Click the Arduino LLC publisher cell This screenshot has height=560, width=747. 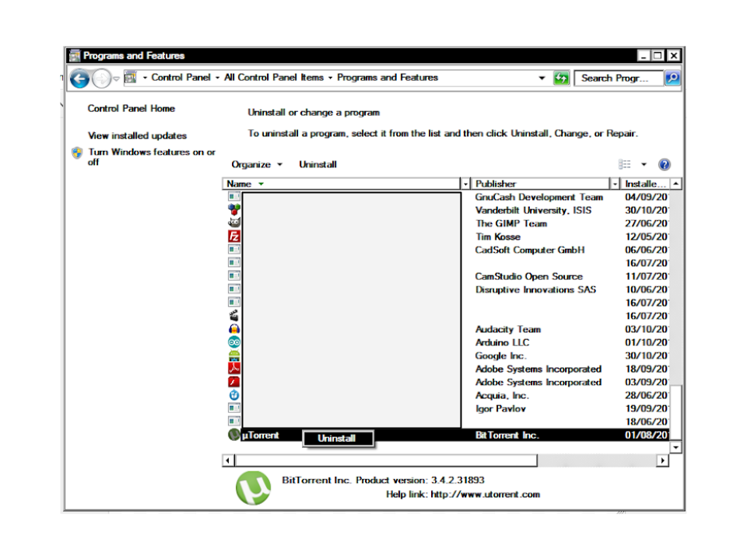(502, 343)
